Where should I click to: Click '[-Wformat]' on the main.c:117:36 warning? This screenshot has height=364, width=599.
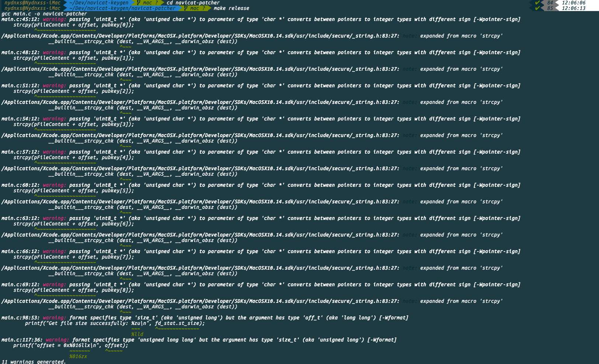[382, 340]
